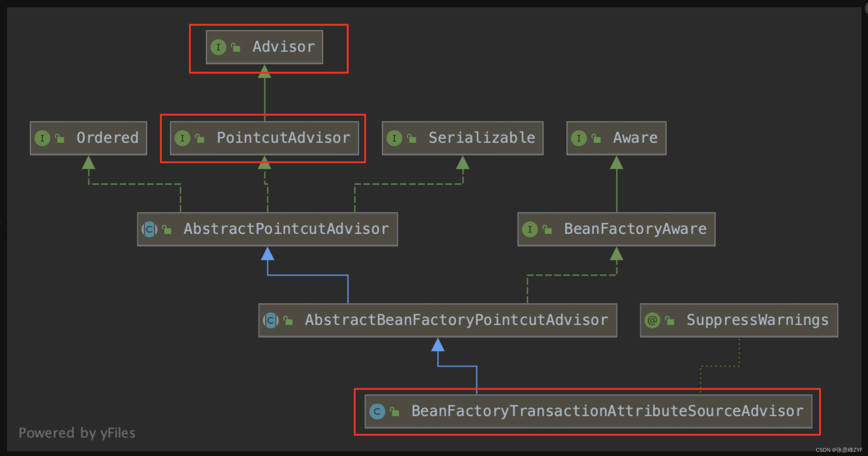Click the abstract class icon beside AbstractPointcutAdvisor
Image resolution: width=868 pixels, height=456 pixels.
150,229
